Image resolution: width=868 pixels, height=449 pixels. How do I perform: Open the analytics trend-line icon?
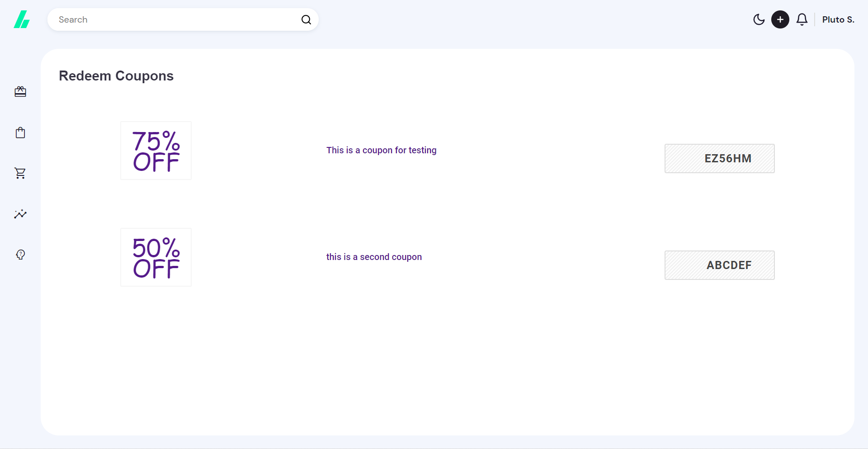pyautogui.click(x=20, y=214)
